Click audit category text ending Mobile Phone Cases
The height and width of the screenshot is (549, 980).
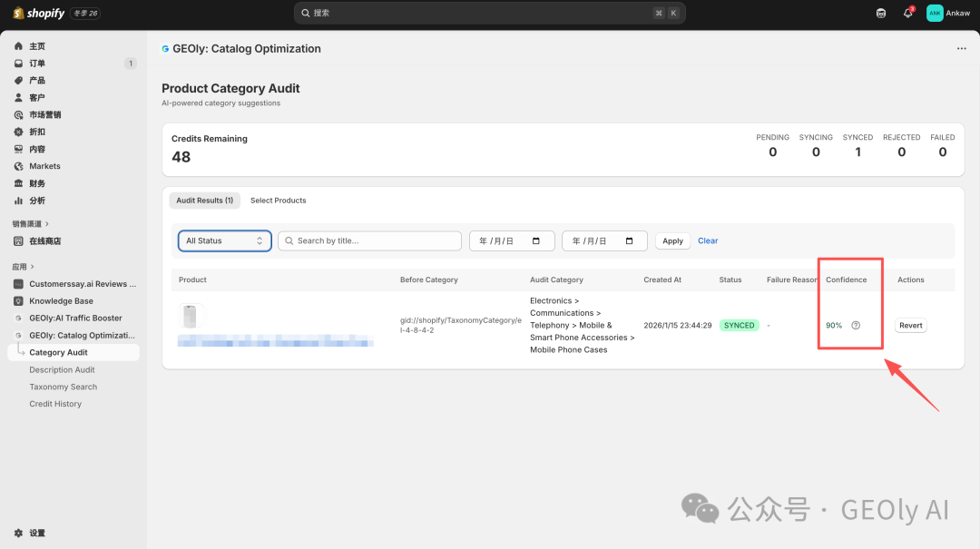click(x=582, y=325)
